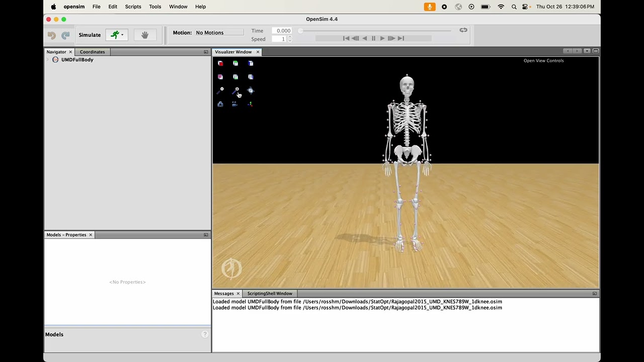Click the movie camera record icon
This screenshot has height=362, width=644.
tap(235, 104)
